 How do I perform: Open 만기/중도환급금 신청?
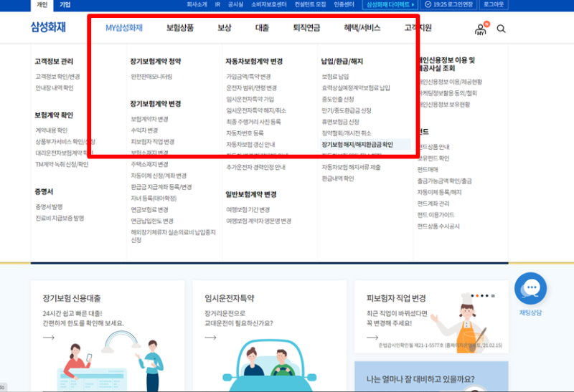pyautogui.click(x=347, y=110)
